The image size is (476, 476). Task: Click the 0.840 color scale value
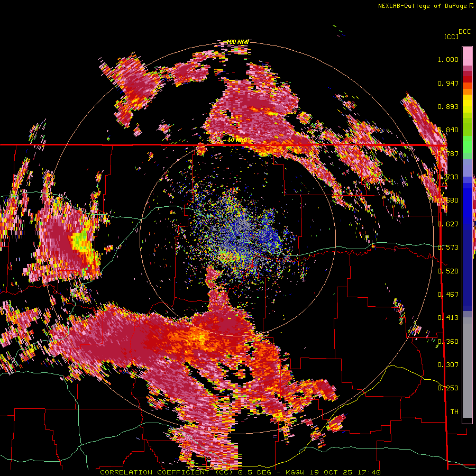click(448, 130)
